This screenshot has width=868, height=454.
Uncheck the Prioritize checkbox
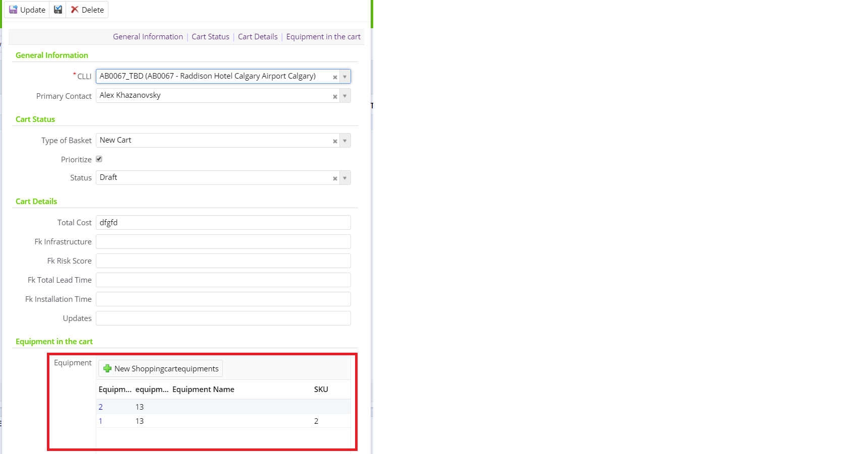tap(99, 159)
